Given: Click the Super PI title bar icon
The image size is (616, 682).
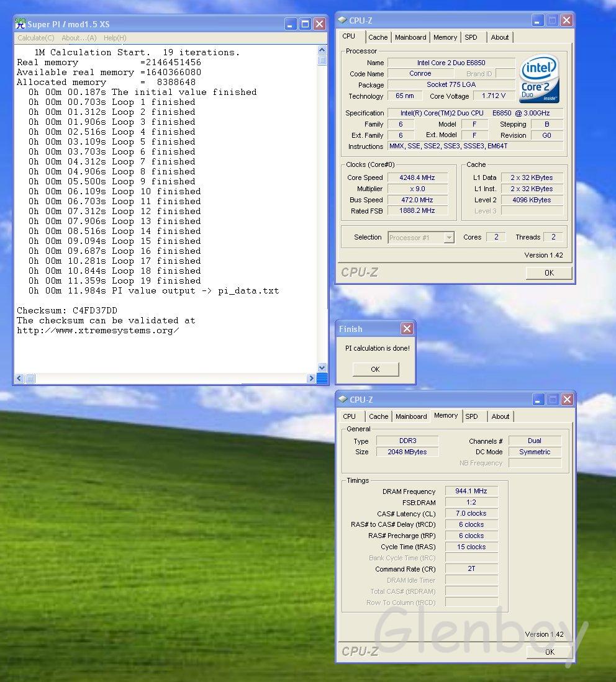Looking at the screenshot, I should click(x=20, y=24).
